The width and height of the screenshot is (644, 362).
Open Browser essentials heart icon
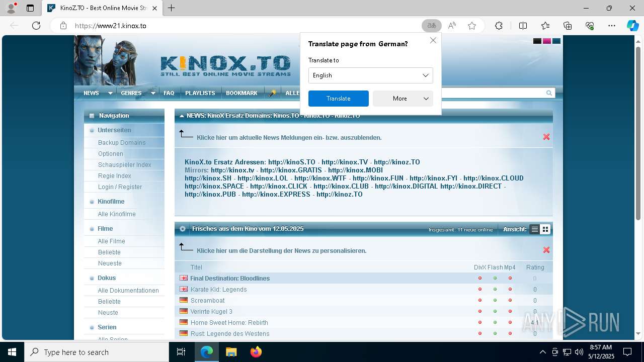(x=590, y=26)
